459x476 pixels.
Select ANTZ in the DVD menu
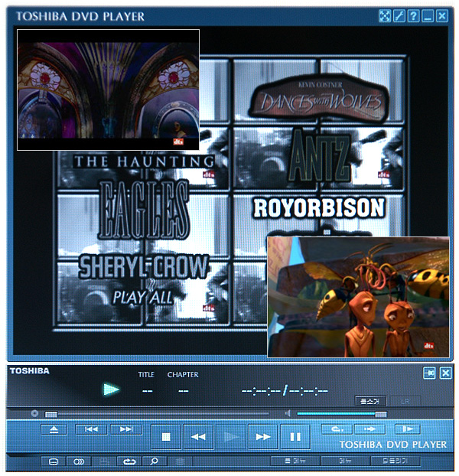point(320,156)
